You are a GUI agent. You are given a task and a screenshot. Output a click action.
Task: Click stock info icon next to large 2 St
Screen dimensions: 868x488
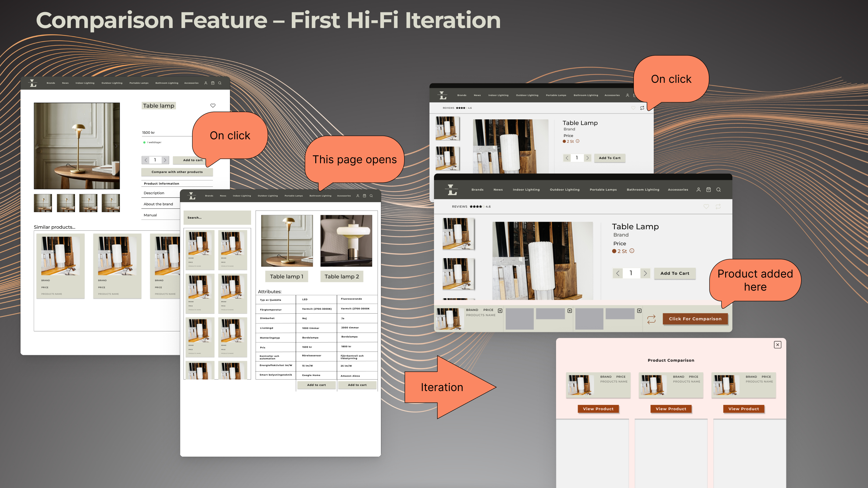(x=632, y=251)
